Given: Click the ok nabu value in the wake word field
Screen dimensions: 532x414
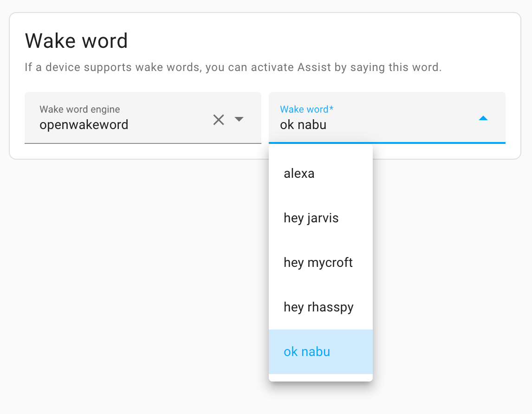Looking at the screenshot, I should coord(303,125).
